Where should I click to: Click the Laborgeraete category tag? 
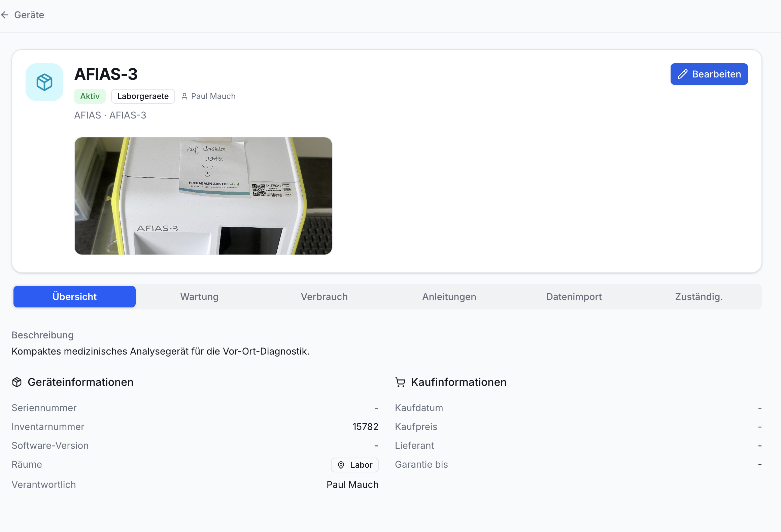[143, 96]
